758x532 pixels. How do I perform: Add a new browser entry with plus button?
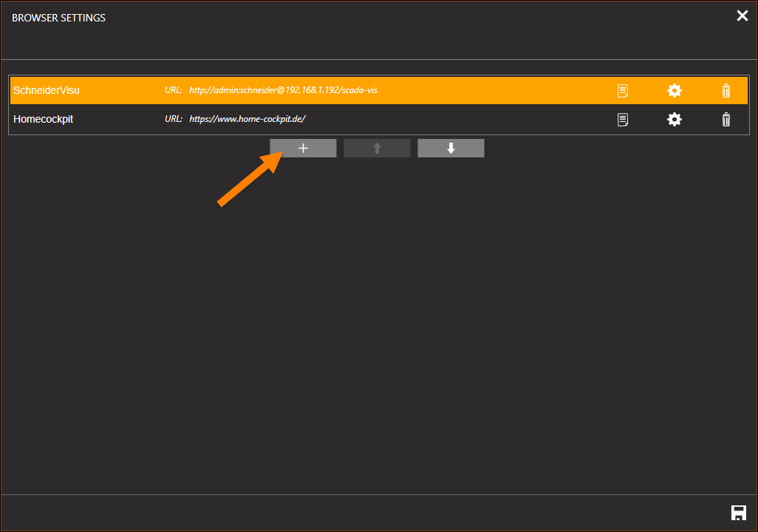point(303,149)
